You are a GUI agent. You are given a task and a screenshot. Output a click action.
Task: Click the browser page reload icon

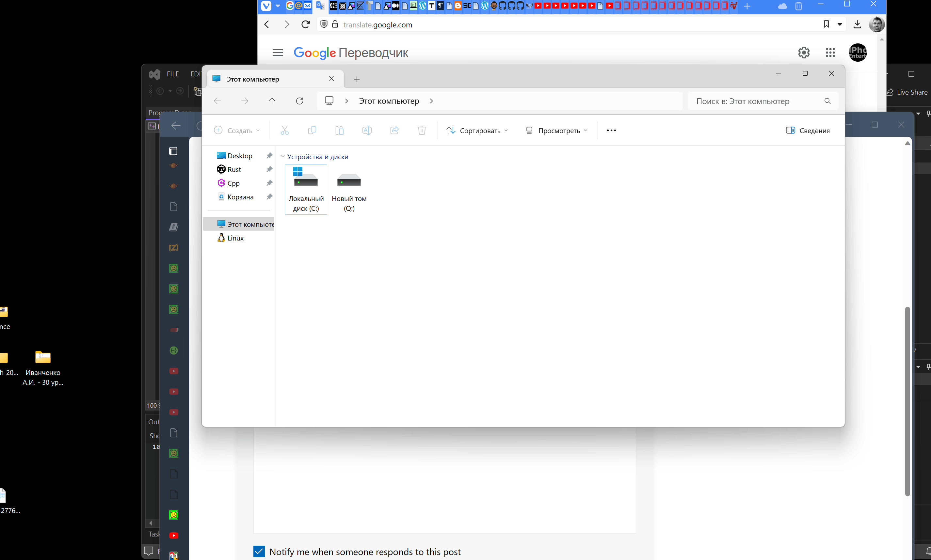click(305, 24)
